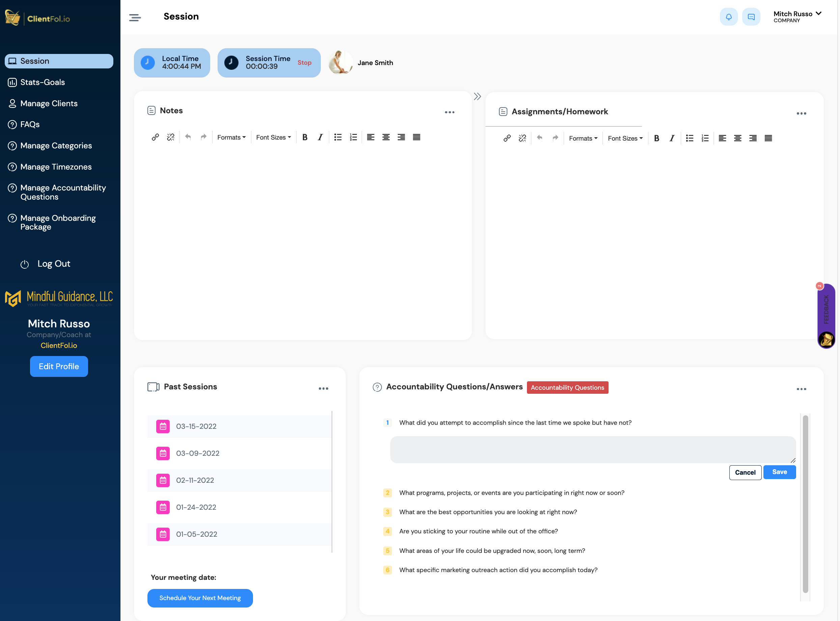The image size is (840, 621).
Task: Toggle italic in Notes editor
Action: [x=320, y=137]
